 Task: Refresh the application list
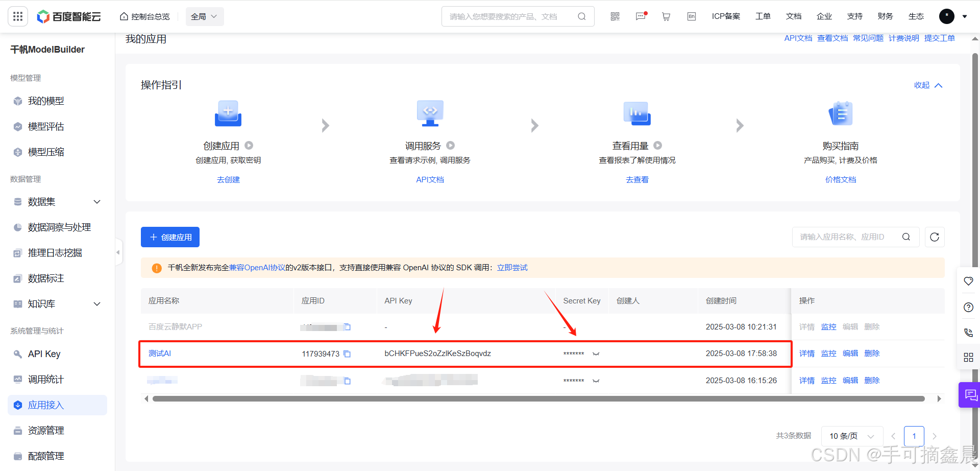point(935,237)
